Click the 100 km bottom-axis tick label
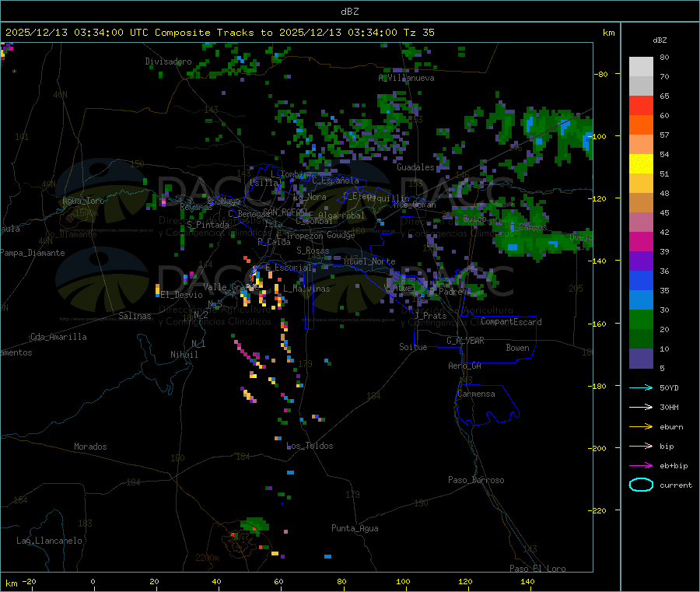Screen dimensions: 700x592 coord(403,581)
